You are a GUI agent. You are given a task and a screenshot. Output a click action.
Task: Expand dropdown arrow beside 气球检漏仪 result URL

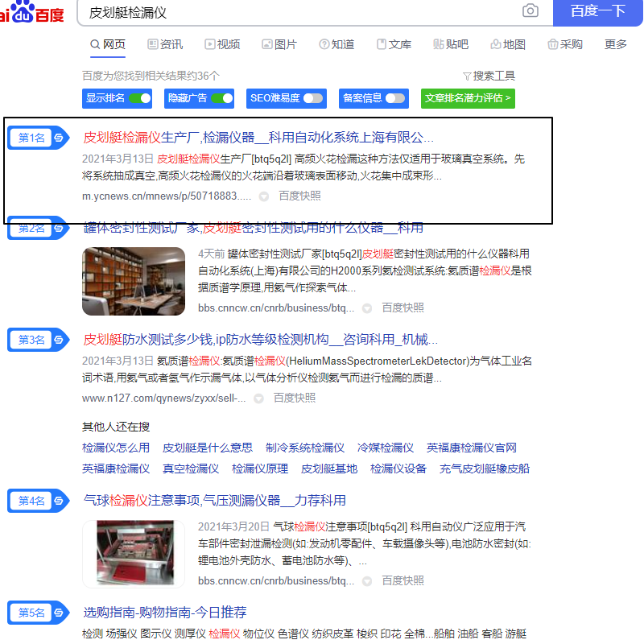[367, 581]
